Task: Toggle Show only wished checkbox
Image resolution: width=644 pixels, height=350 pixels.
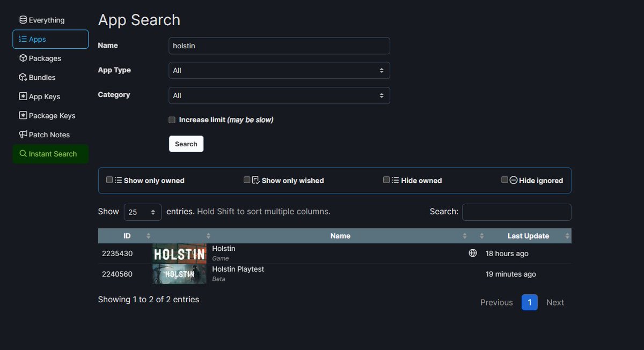Action: [x=247, y=180]
